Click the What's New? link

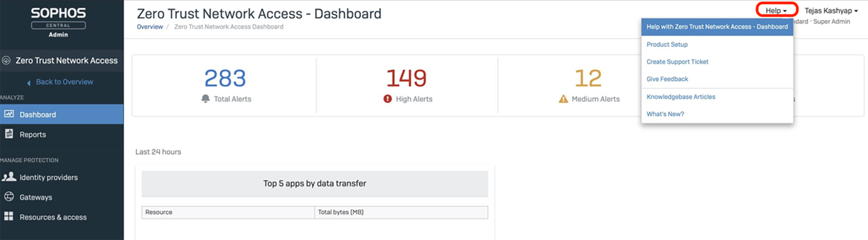pyautogui.click(x=665, y=114)
